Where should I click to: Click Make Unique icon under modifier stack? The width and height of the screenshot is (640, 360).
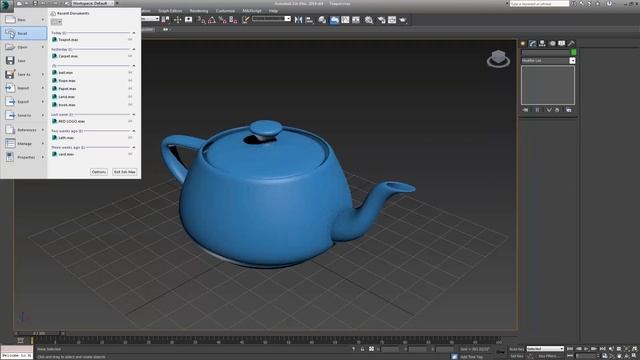tap(549, 110)
